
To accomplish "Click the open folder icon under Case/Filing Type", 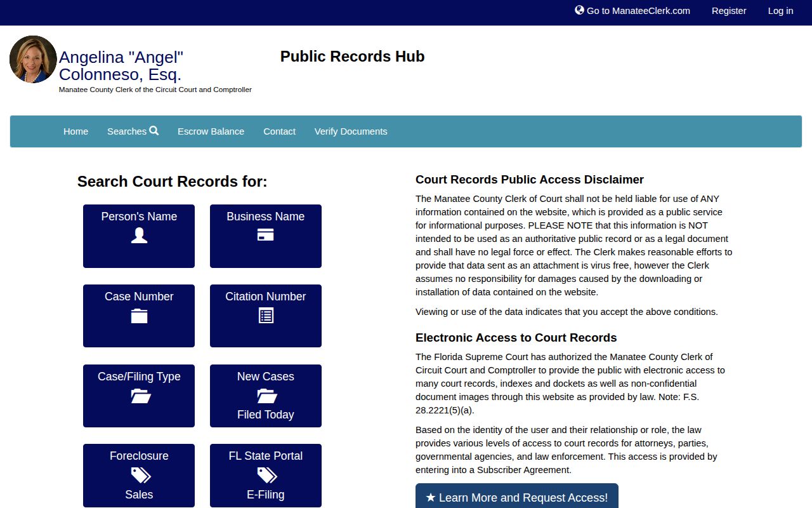I will click(140, 396).
